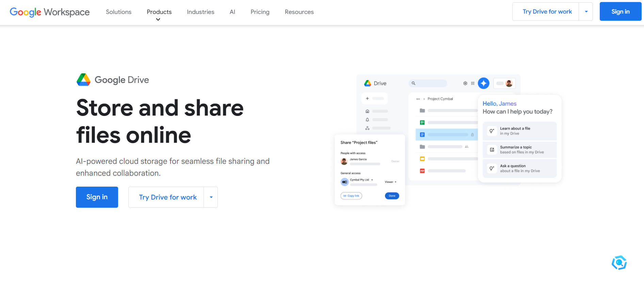This screenshot has height=308, width=644.
Task: Expand the chevron under Products
Action: 158,20
